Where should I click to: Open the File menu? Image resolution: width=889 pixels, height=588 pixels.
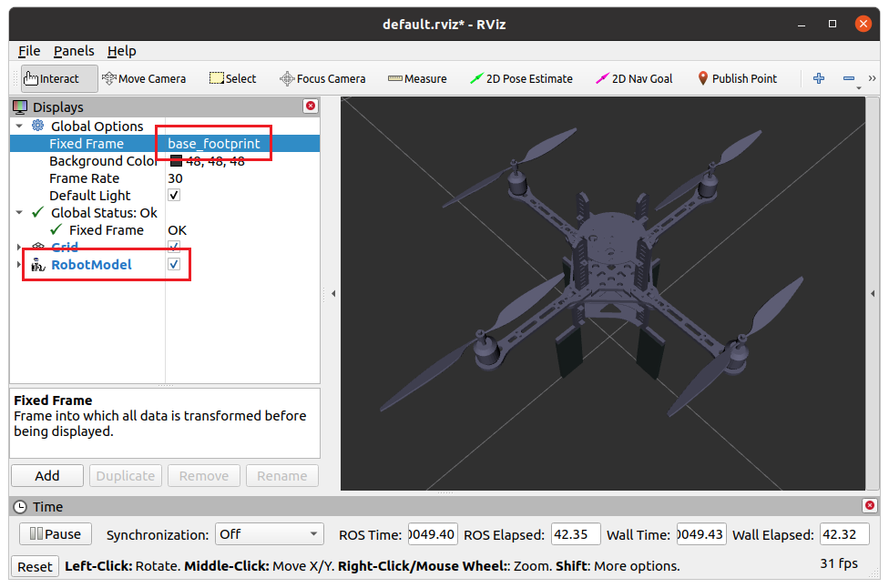point(29,51)
